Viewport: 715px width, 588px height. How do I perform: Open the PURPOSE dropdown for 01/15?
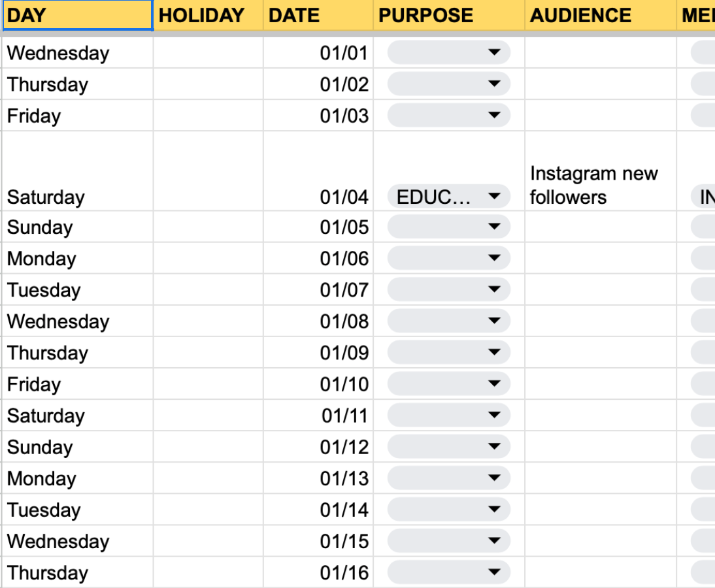(x=449, y=541)
